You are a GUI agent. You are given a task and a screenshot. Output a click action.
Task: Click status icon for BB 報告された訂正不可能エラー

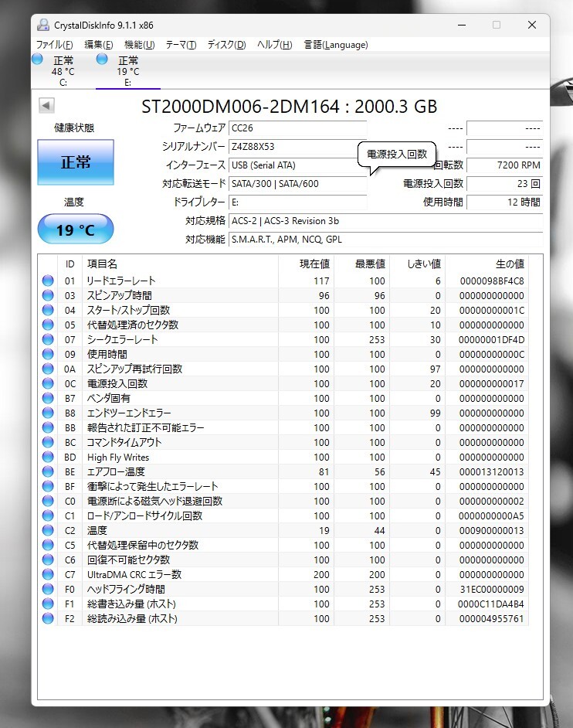point(48,427)
